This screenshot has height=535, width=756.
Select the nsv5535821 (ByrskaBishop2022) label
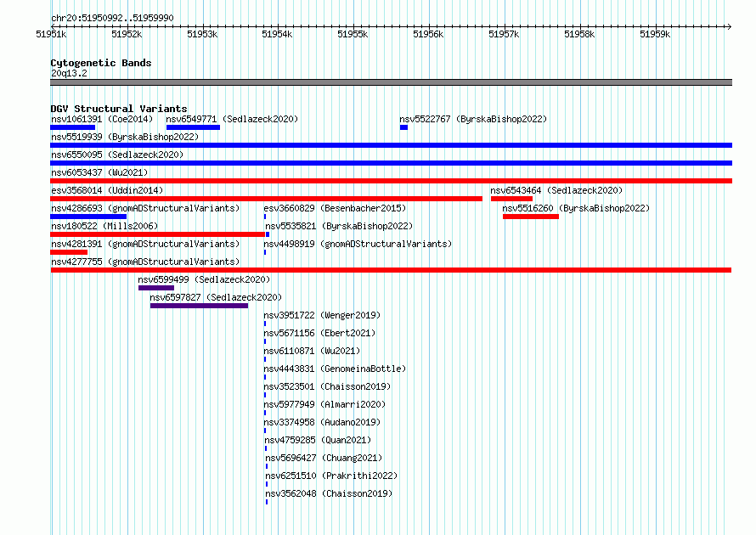coord(339,226)
